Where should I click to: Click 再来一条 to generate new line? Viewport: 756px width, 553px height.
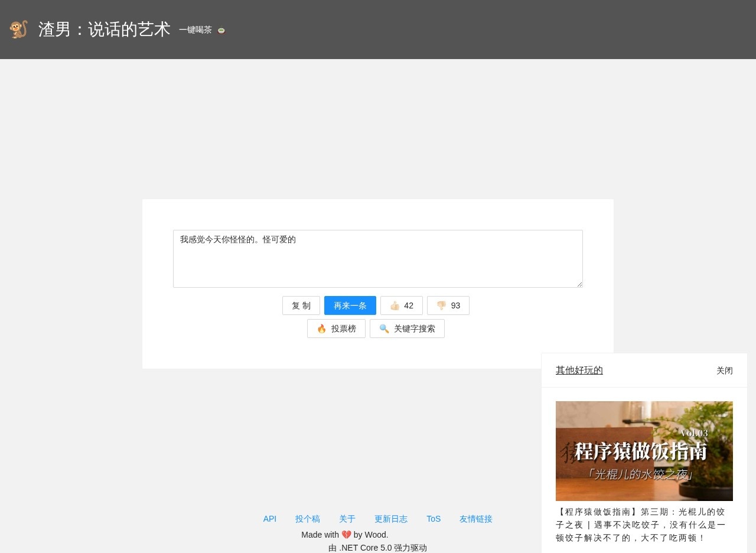click(x=349, y=305)
